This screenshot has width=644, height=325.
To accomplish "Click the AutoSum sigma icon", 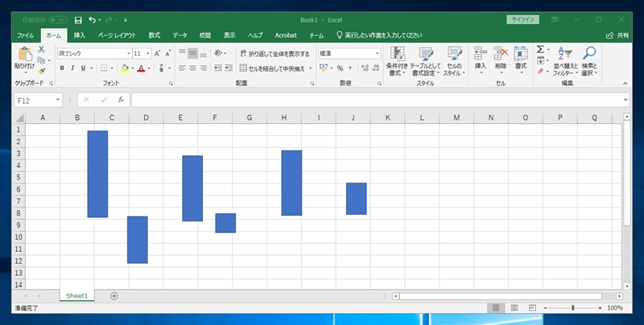I will (x=540, y=50).
